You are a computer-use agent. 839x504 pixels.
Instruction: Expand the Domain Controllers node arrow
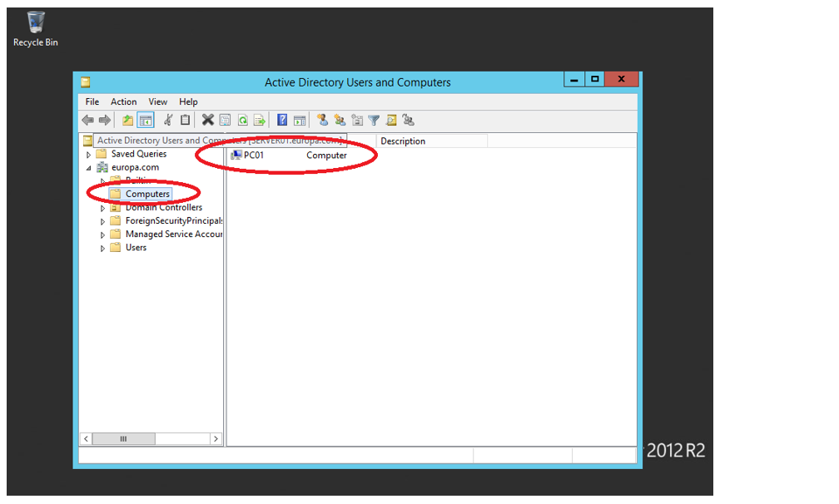coord(102,208)
